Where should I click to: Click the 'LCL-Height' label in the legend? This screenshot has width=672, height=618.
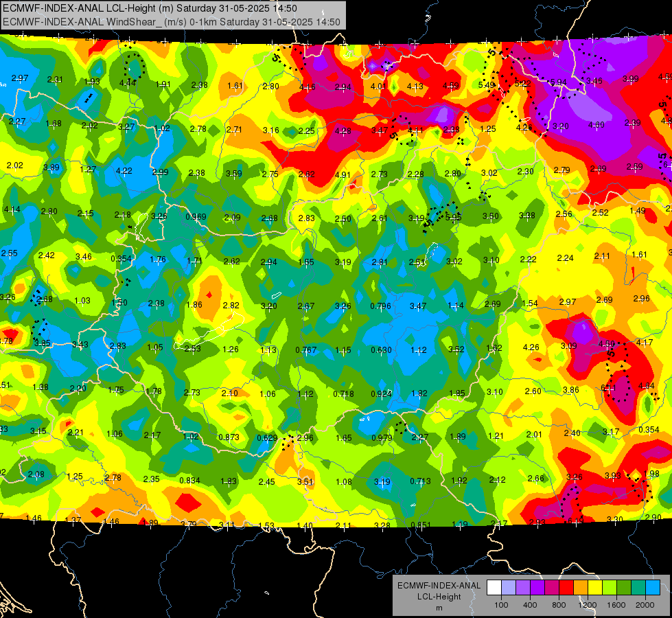coord(439,597)
